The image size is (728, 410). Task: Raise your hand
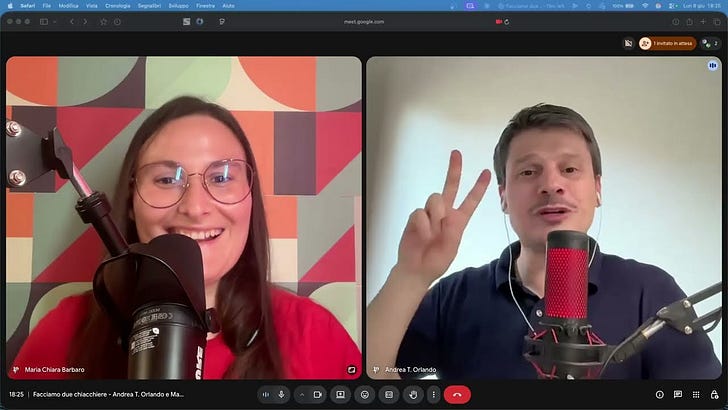[x=413, y=394]
